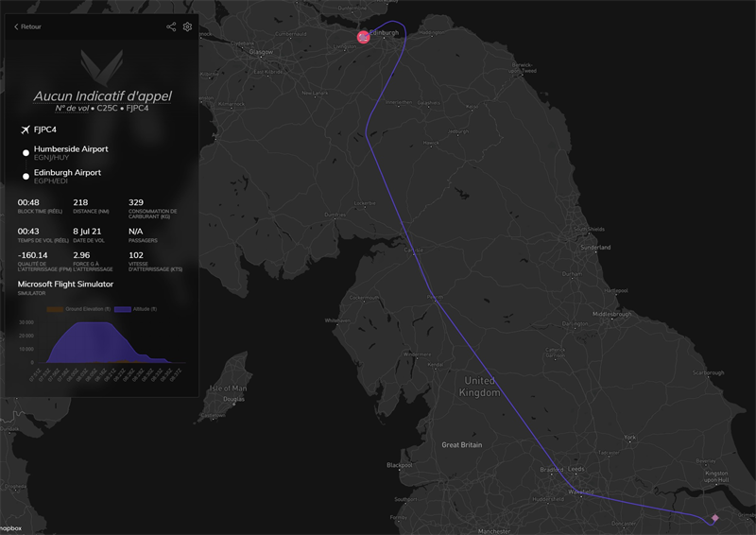
Task: Click the Microsoft Flight Simulator label
Action: click(65, 284)
